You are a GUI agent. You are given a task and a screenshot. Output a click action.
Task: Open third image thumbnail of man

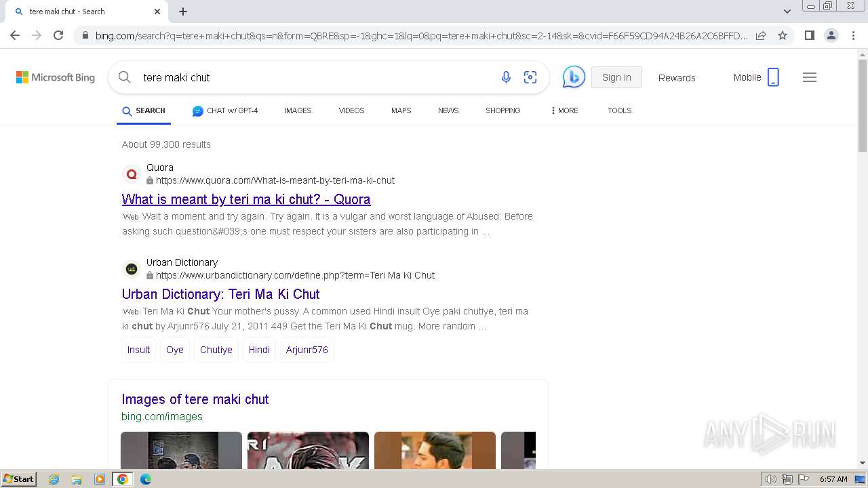[435, 450]
